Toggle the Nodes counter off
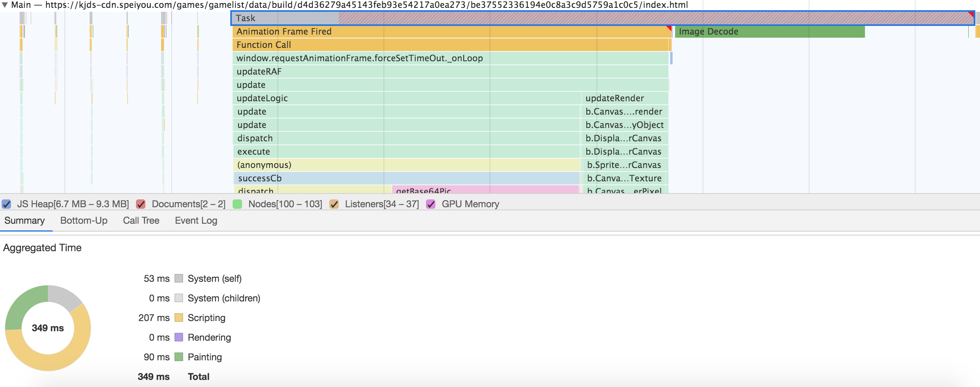The image size is (980, 387). coord(236,204)
